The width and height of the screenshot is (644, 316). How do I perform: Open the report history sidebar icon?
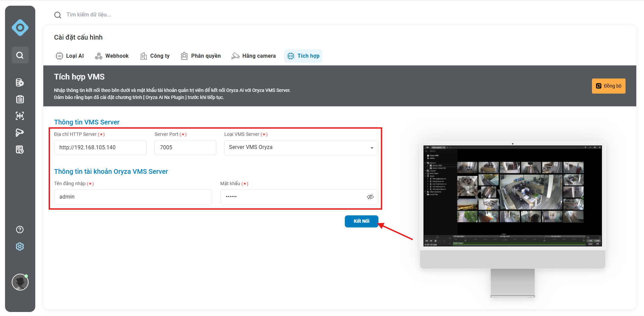pos(20,150)
